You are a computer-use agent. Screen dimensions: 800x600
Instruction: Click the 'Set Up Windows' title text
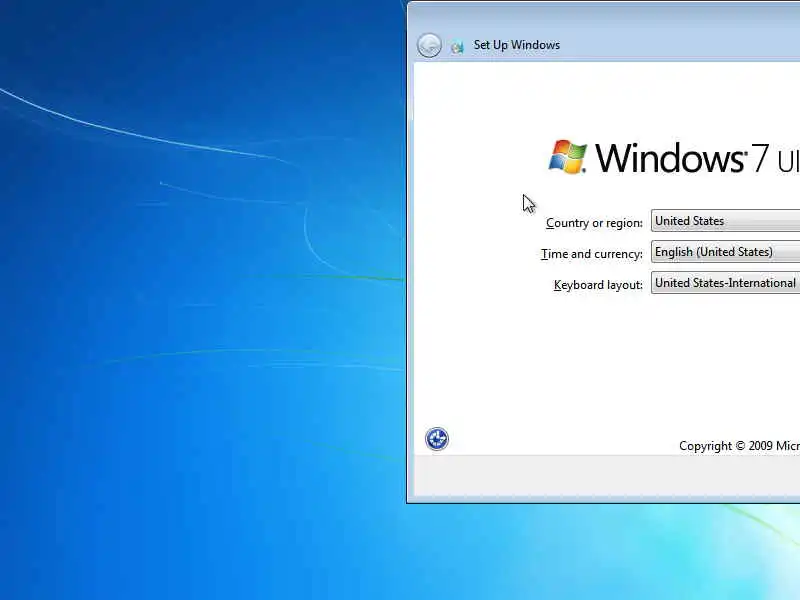coord(517,45)
